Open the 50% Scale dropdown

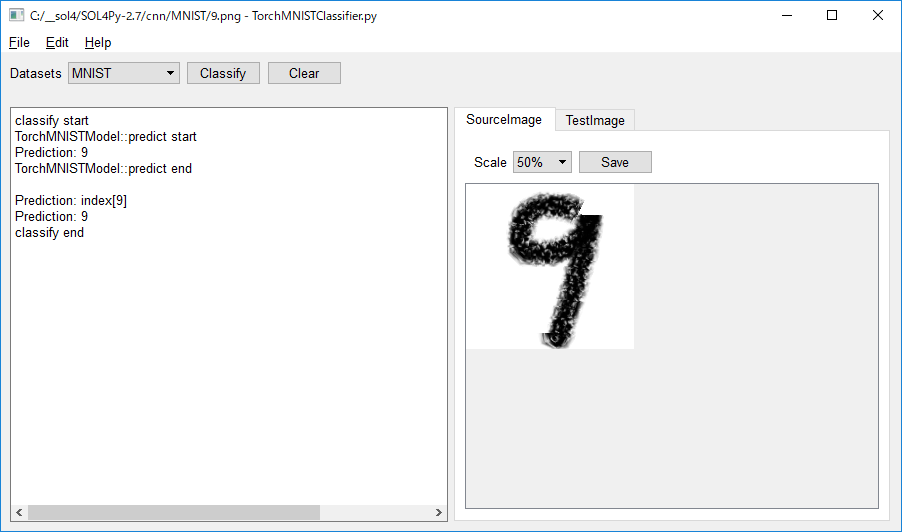pos(542,162)
